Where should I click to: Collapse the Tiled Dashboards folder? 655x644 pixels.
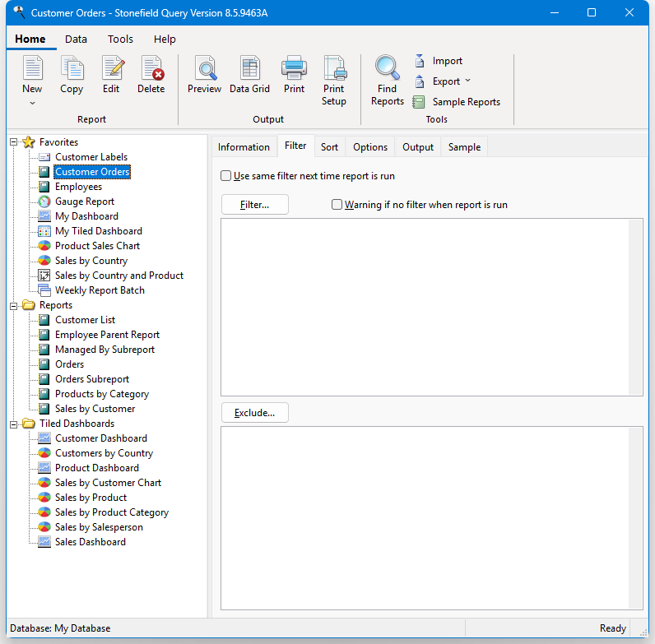click(14, 424)
